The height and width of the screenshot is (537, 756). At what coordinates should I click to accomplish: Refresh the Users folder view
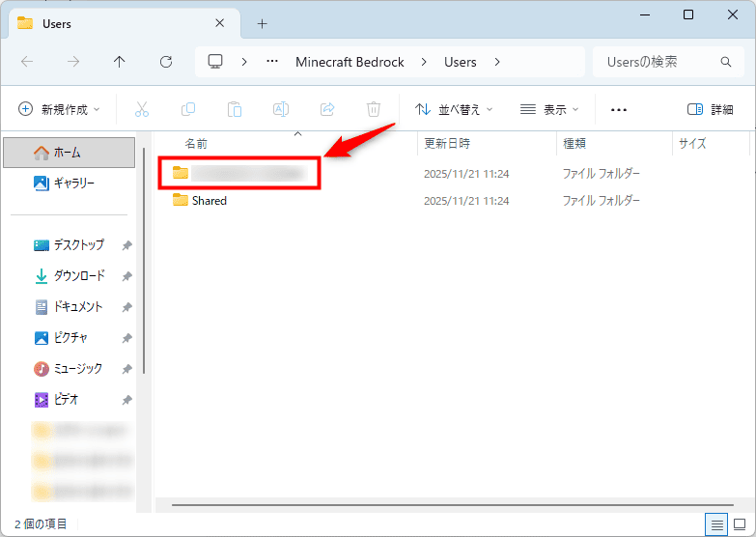[x=166, y=62]
